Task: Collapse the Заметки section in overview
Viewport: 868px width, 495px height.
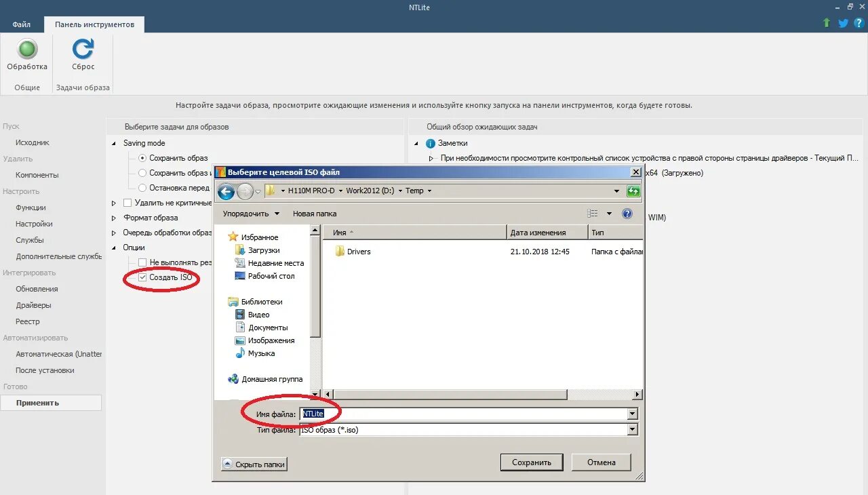Action: coord(416,144)
